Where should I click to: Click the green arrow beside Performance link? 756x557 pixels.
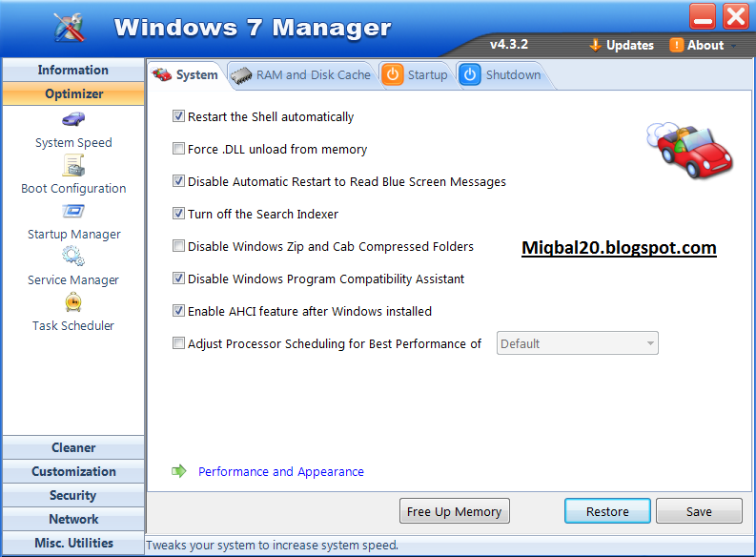[179, 471]
